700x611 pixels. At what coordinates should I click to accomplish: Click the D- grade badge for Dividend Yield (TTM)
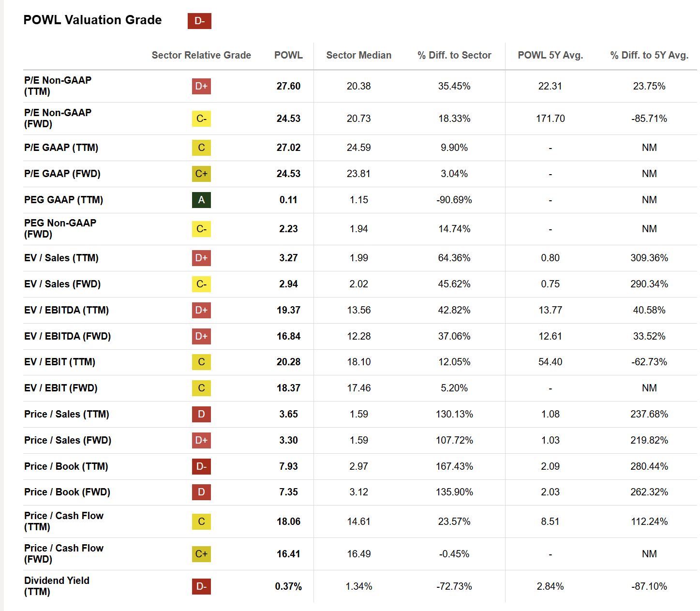click(x=201, y=586)
